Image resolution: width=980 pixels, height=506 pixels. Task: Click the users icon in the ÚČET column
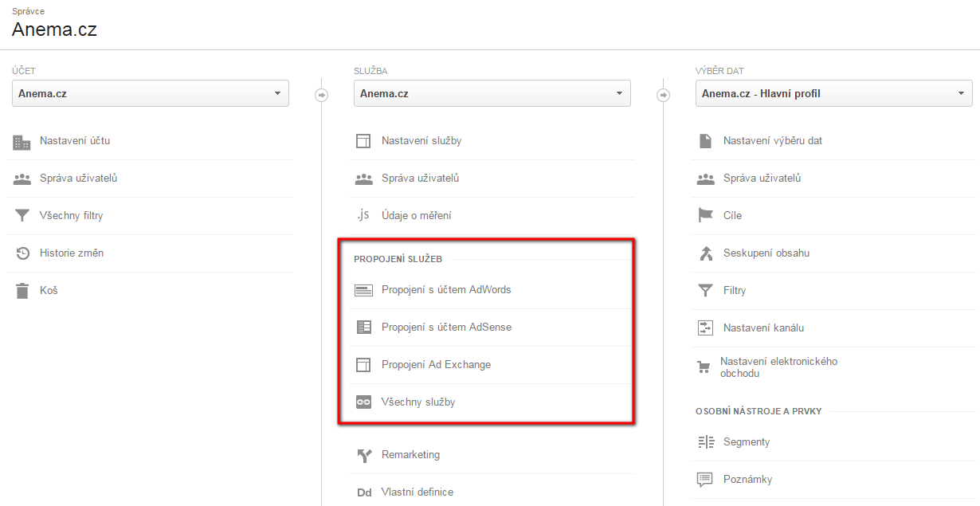click(x=22, y=179)
